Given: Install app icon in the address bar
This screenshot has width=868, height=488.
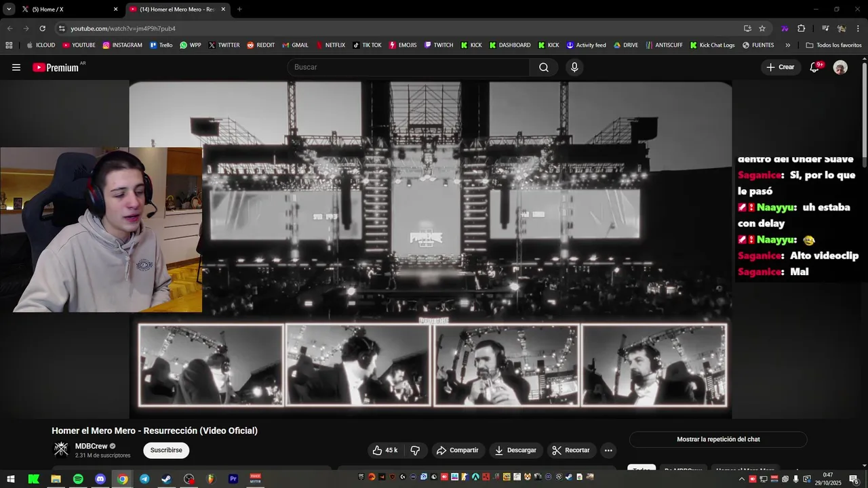Looking at the screenshot, I should (747, 28).
